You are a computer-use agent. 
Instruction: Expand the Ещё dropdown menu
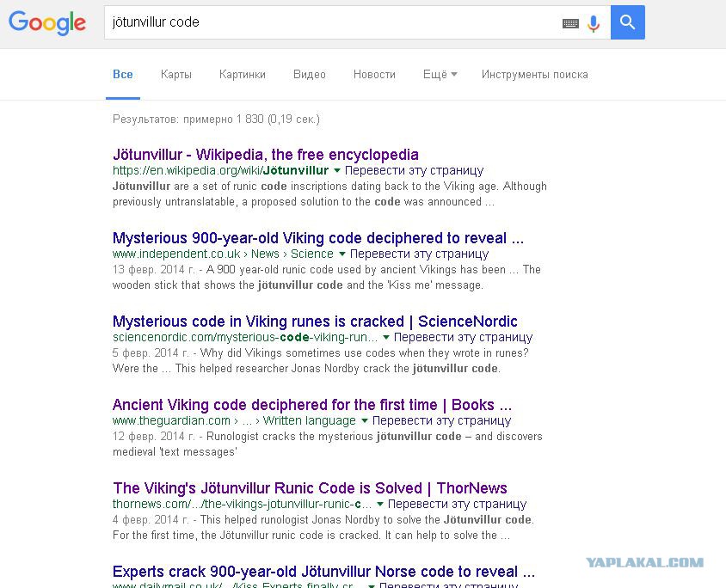coord(440,75)
